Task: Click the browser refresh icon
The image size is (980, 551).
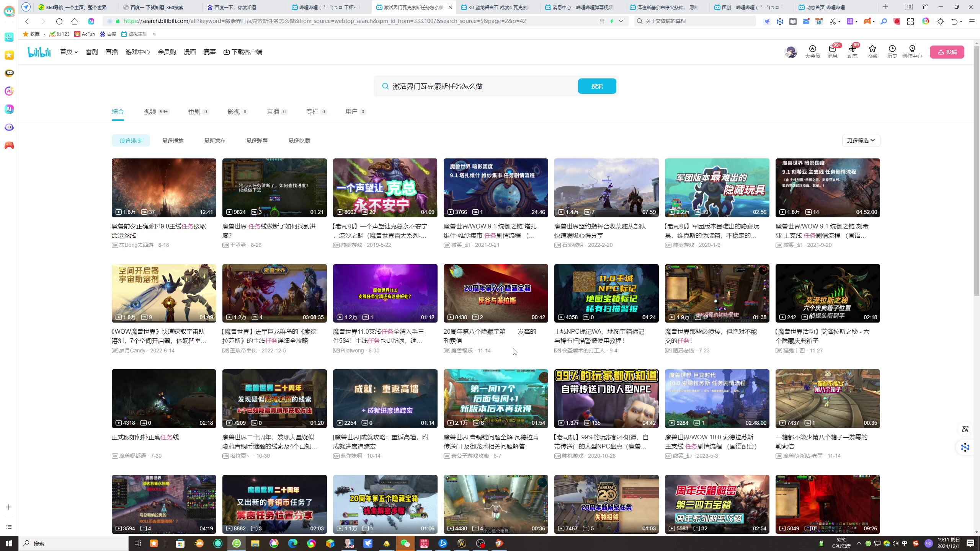Action: click(x=59, y=21)
